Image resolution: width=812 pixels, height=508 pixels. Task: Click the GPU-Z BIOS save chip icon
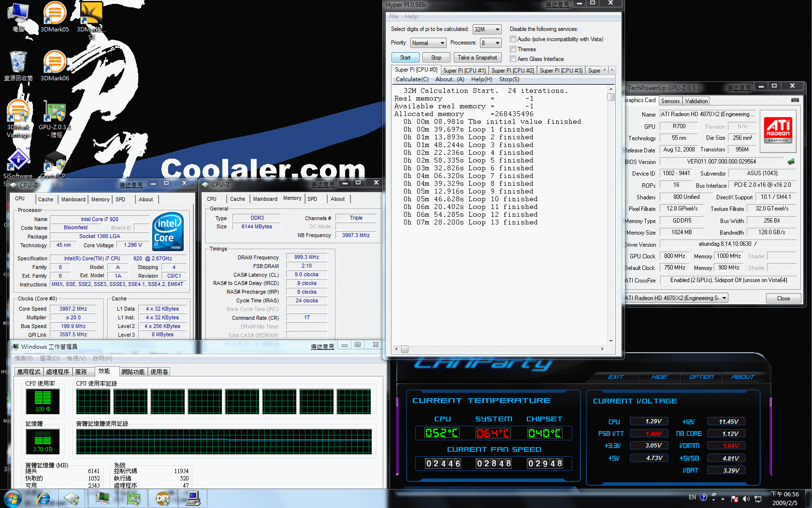tap(791, 161)
